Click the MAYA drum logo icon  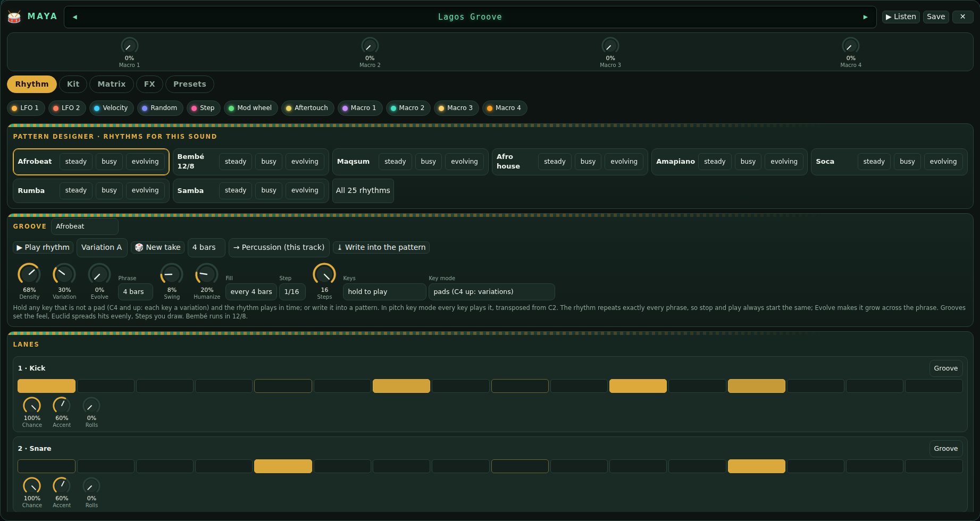14,17
